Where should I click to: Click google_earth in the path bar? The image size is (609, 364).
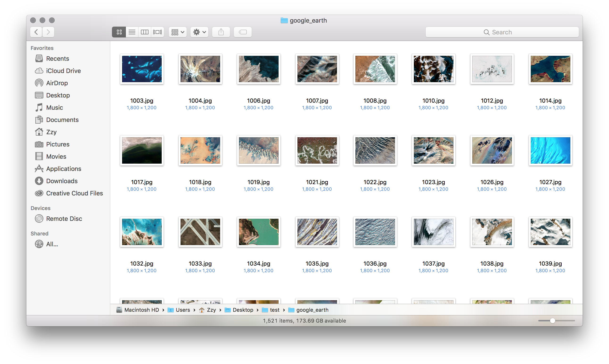click(308, 310)
